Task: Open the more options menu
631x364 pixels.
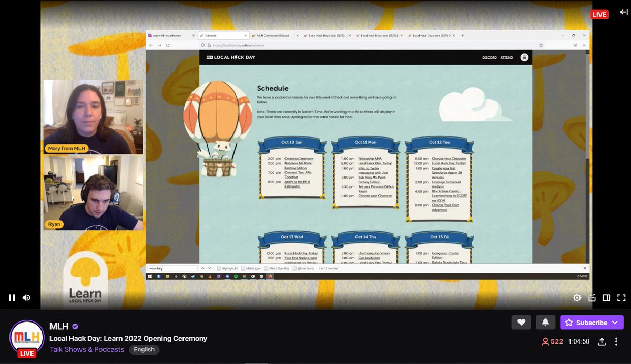Action: click(x=616, y=341)
